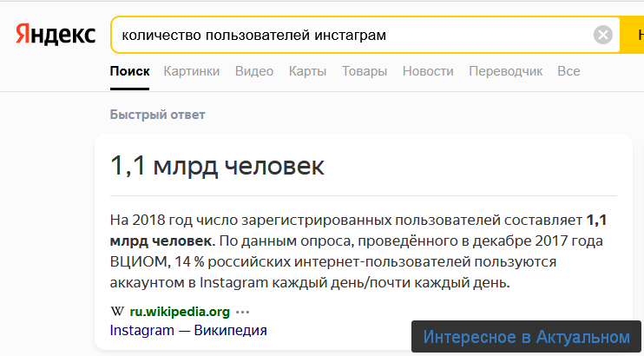644x356 pixels.
Task: Clear the search query with X button
Action: point(603,35)
